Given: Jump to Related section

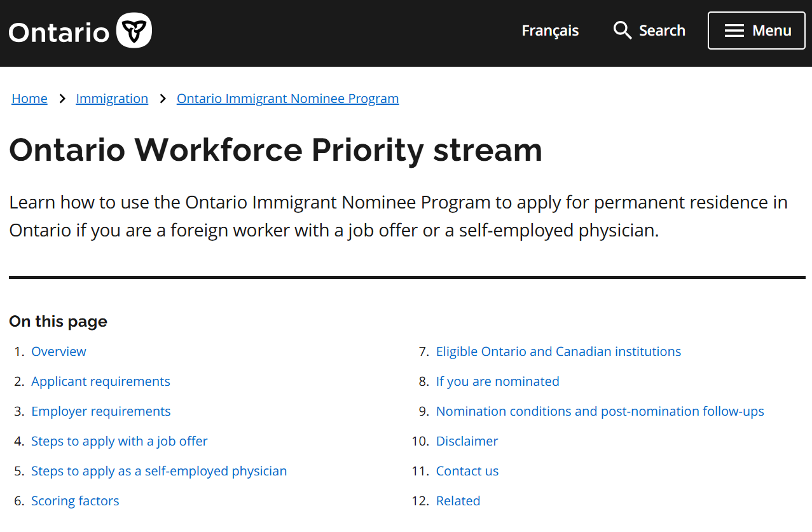Looking at the screenshot, I should click(458, 501).
